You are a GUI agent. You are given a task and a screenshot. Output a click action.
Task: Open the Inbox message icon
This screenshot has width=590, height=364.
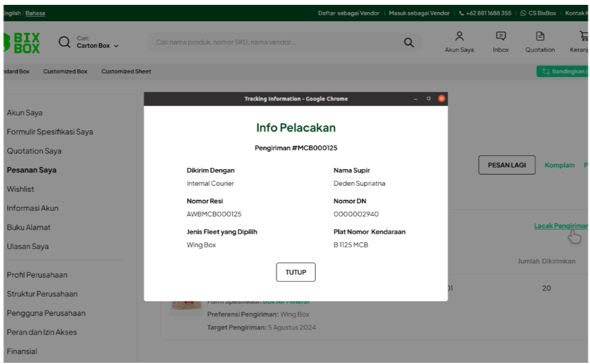coord(500,42)
